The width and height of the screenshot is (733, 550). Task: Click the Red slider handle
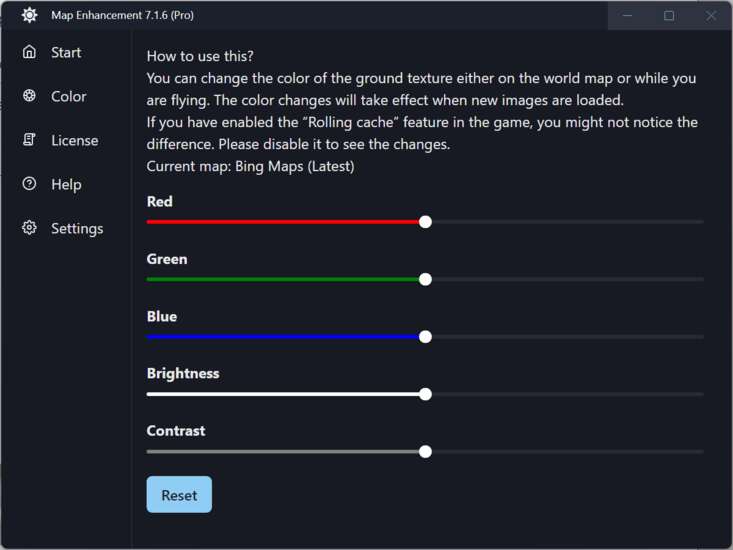(425, 222)
